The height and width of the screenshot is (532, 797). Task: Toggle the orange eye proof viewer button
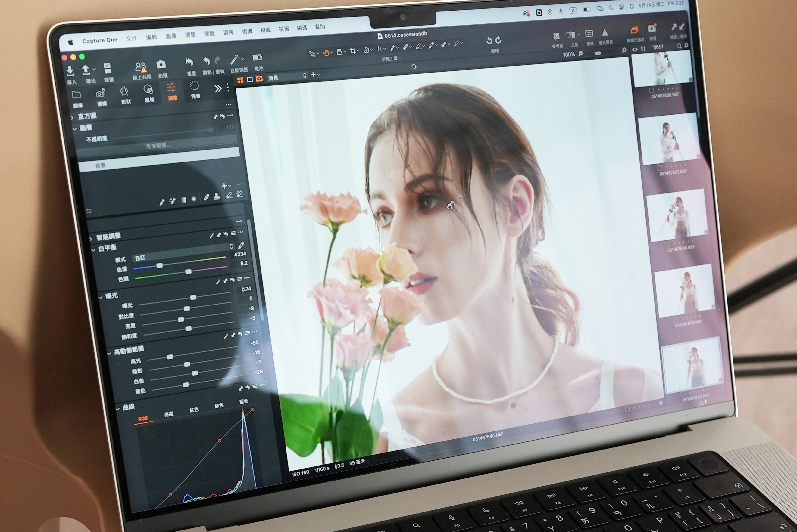(259, 79)
